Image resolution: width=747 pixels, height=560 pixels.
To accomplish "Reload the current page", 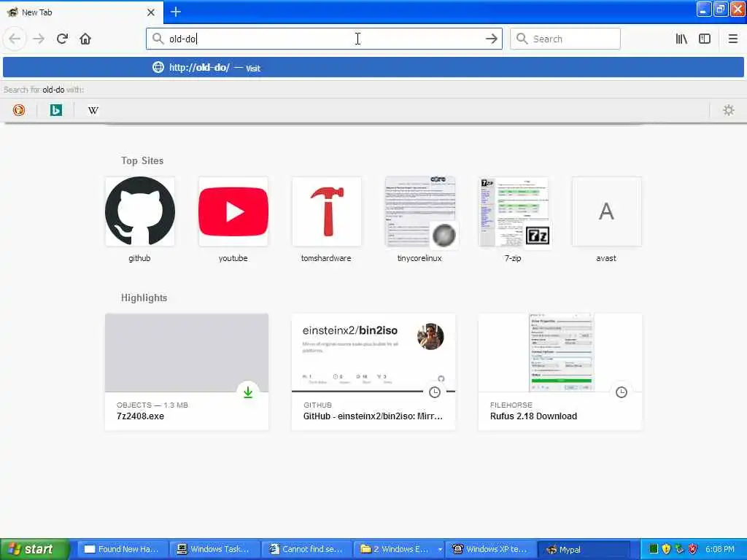I will click(62, 39).
